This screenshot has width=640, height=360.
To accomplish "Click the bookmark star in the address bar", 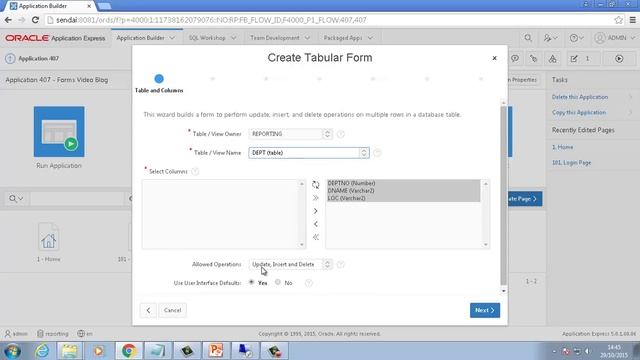I will point(618,20).
